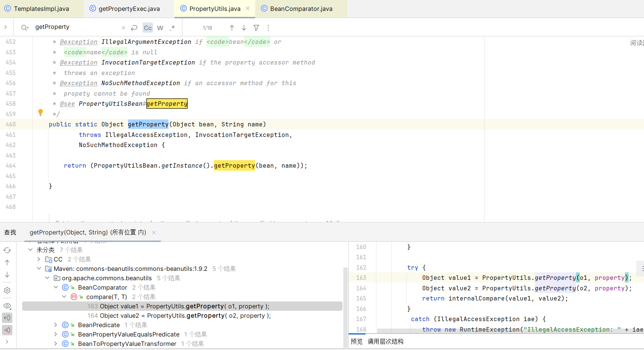This screenshot has width=644, height=350.
Task: Toggle the preview eye icon
Action: point(7,306)
